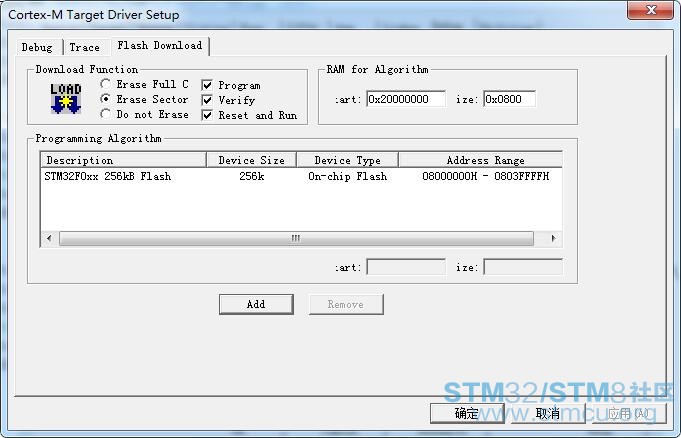
Task: Click the left scroll arrow of algorithm list
Action: (49, 238)
